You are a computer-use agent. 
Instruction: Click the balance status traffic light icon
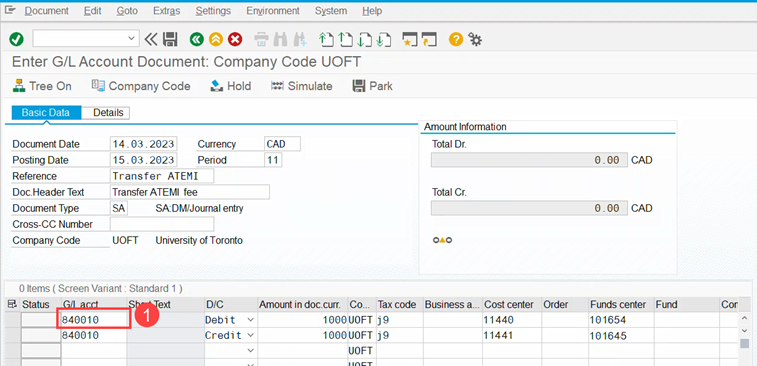(x=442, y=240)
